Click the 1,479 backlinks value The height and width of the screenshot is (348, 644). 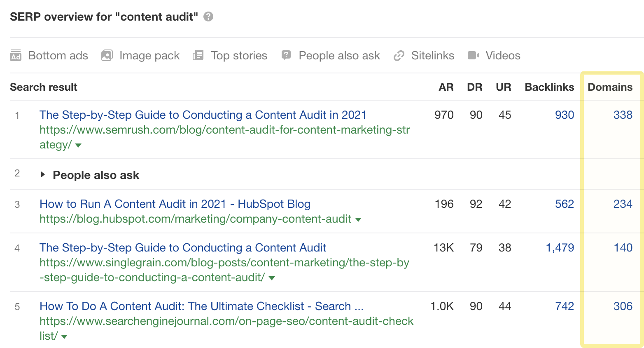coord(560,247)
